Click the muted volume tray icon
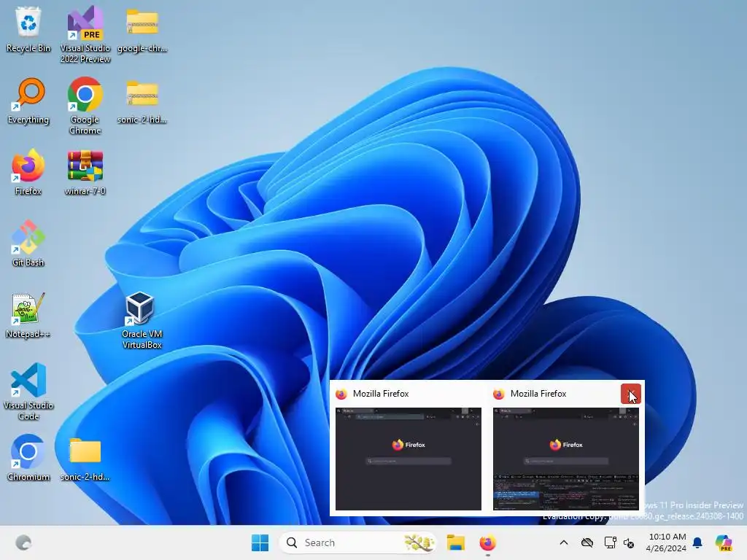The image size is (747, 560). point(629,542)
